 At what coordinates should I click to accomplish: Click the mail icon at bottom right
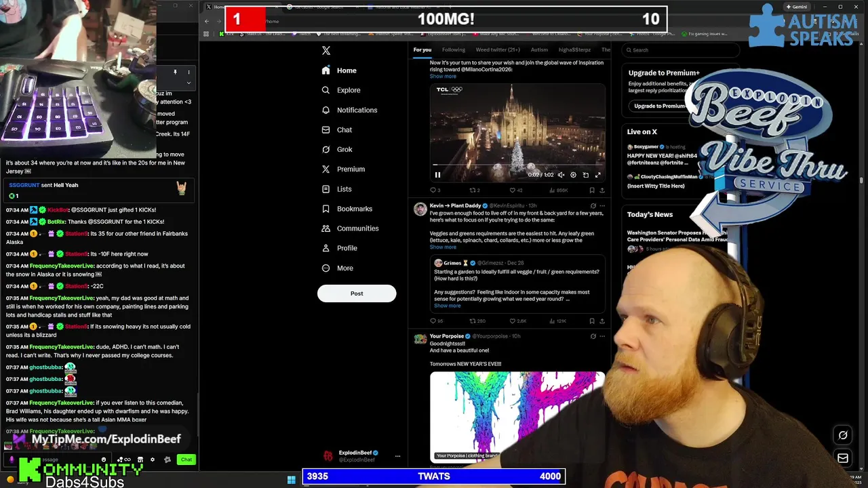[843, 458]
